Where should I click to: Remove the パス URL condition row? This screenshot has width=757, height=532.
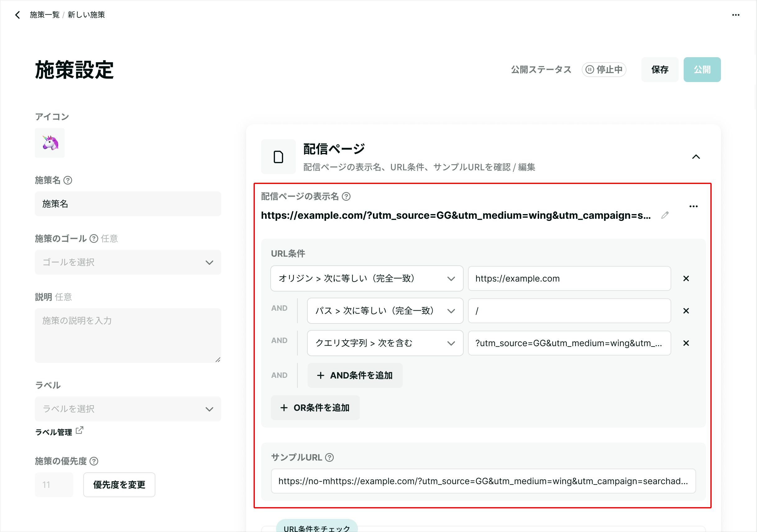(x=686, y=311)
